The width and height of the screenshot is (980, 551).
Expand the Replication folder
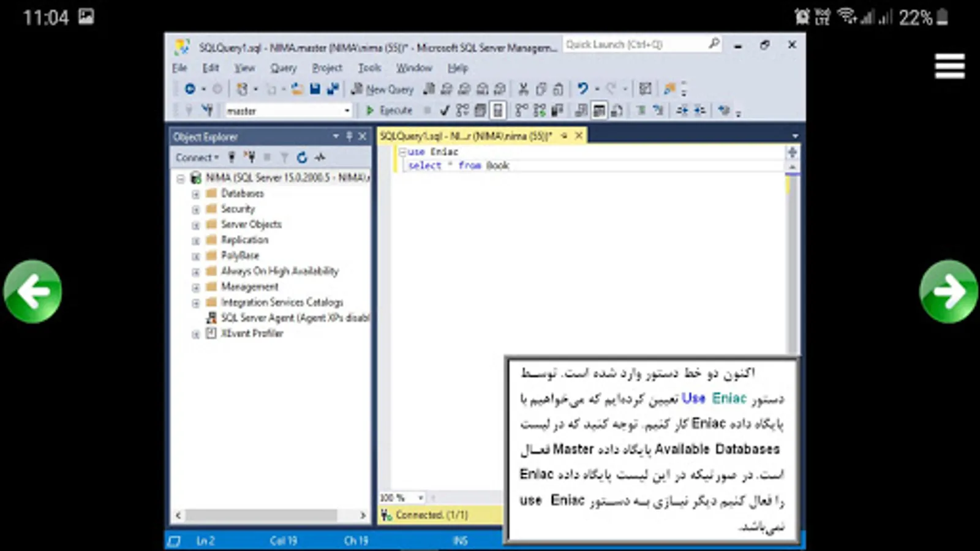[196, 241]
